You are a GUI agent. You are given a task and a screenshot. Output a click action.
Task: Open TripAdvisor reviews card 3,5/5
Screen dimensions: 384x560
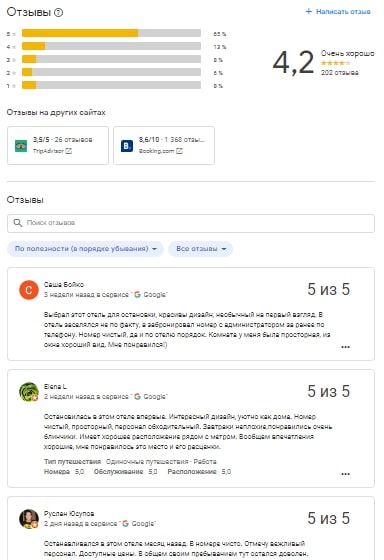pos(58,145)
